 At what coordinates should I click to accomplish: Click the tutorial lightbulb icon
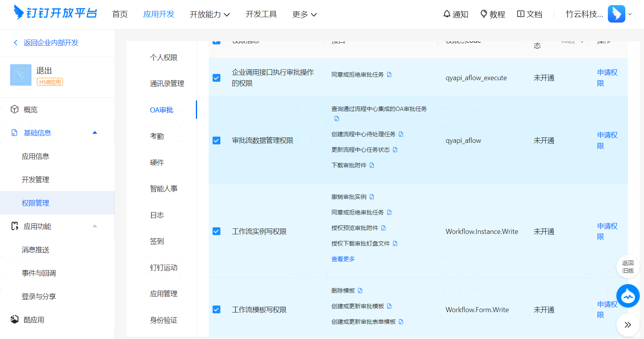484,14
